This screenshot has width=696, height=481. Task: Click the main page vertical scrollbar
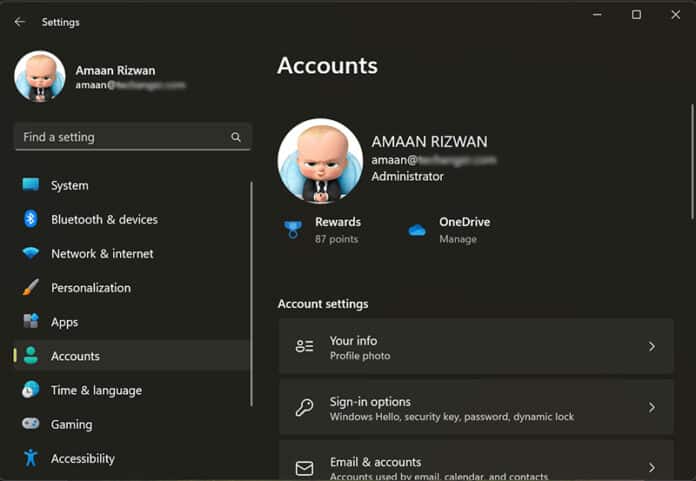click(x=690, y=160)
